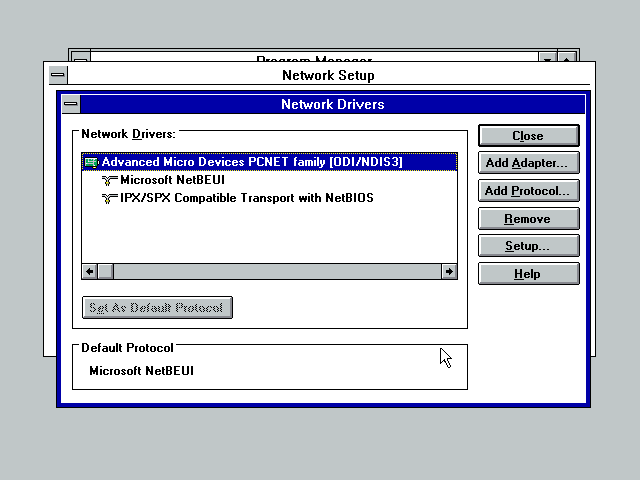Click the Add Protocol... button

pyautogui.click(x=529, y=191)
